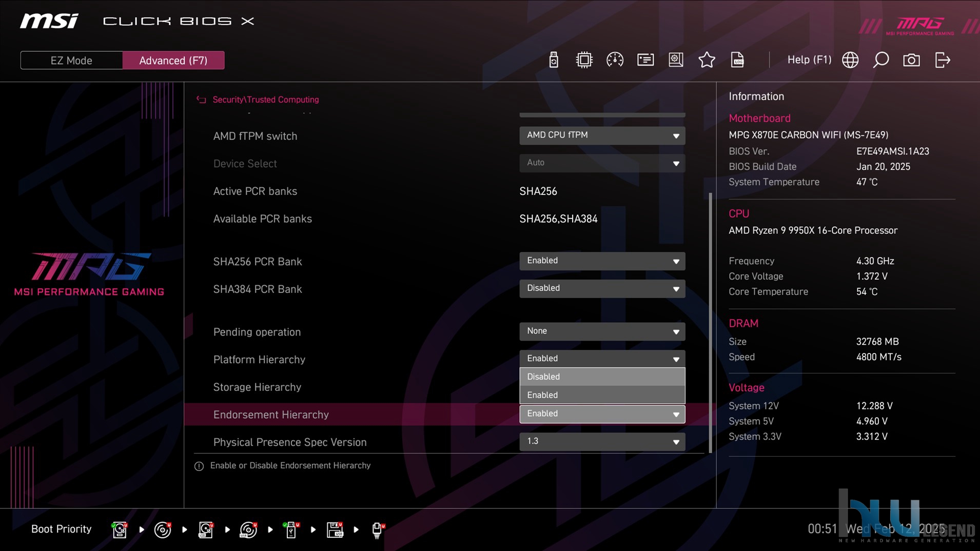The image size is (980, 551).
Task: Choose Disabled in the open dropdown list
Action: (x=602, y=377)
